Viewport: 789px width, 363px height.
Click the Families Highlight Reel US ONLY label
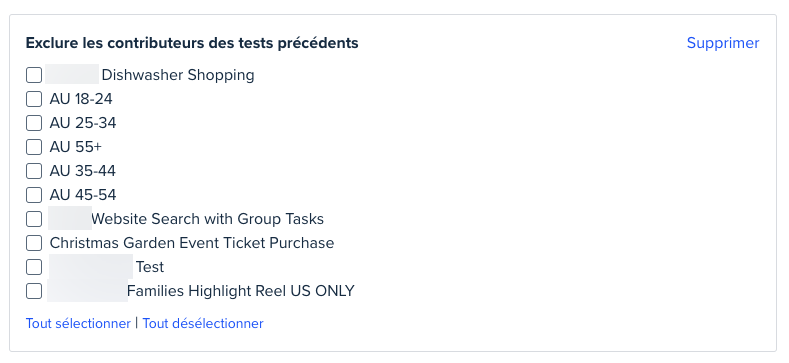(x=241, y=291)
